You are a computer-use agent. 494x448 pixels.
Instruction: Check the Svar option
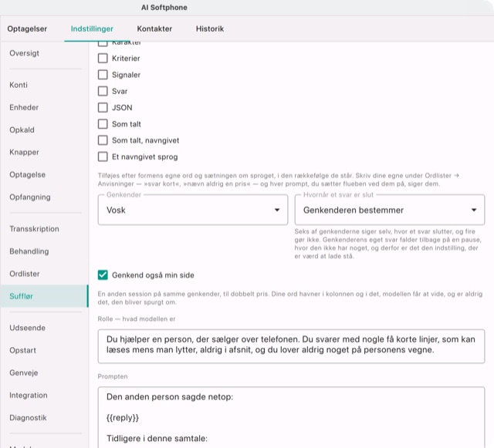[x=103, y=91]
